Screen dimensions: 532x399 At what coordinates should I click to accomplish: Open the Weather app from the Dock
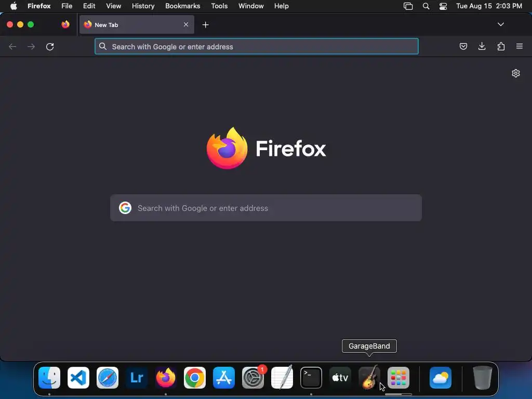pyautogui.click(x=441, y=378)
